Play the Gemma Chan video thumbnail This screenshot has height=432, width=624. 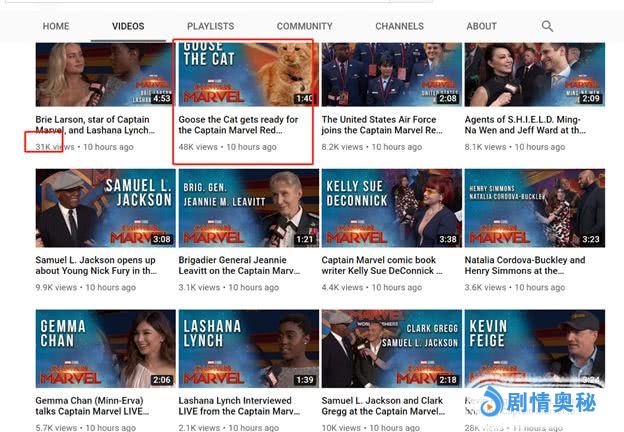click(x=104, y=348)
